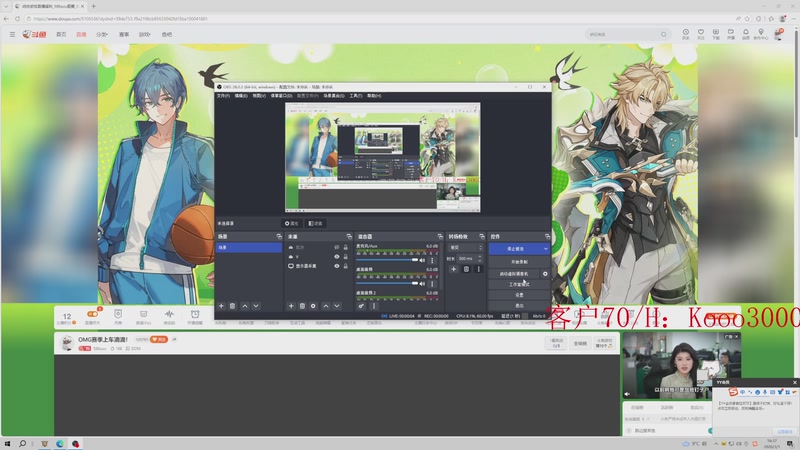Toggle lock on first source row
This screenshot has height=450, width=800.
click(345, 247)
